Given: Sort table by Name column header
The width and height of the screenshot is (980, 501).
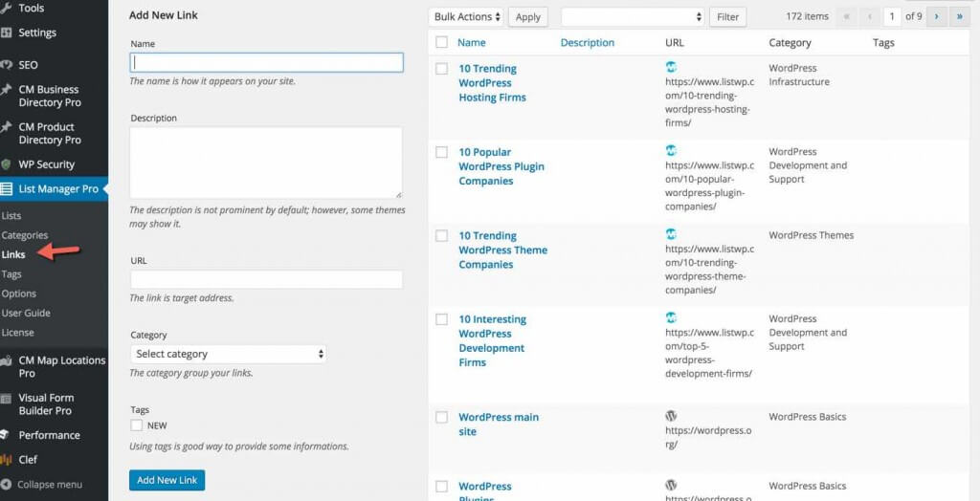Looking at the screenshot, I should (x=471, y=42).
